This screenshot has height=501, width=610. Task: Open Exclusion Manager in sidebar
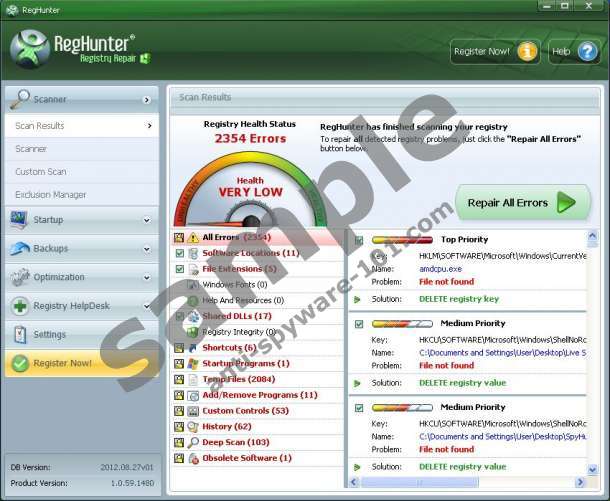click(50, 194)
